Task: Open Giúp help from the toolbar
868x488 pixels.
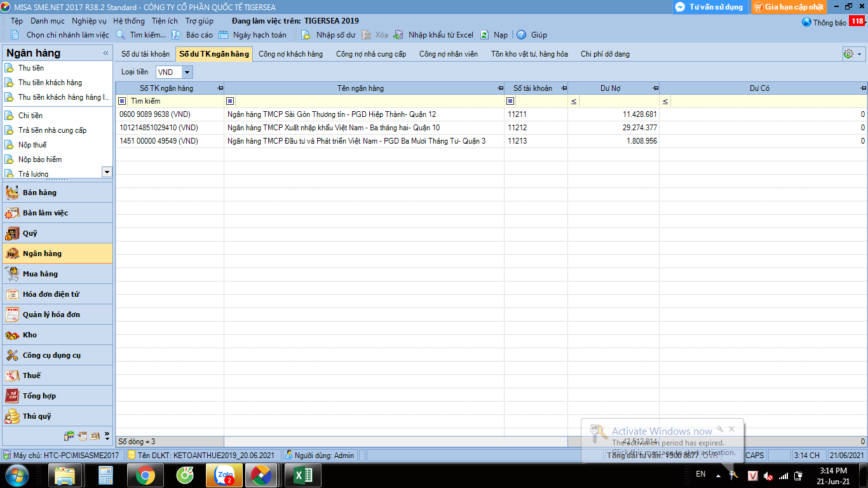Action: click(532, 35)
